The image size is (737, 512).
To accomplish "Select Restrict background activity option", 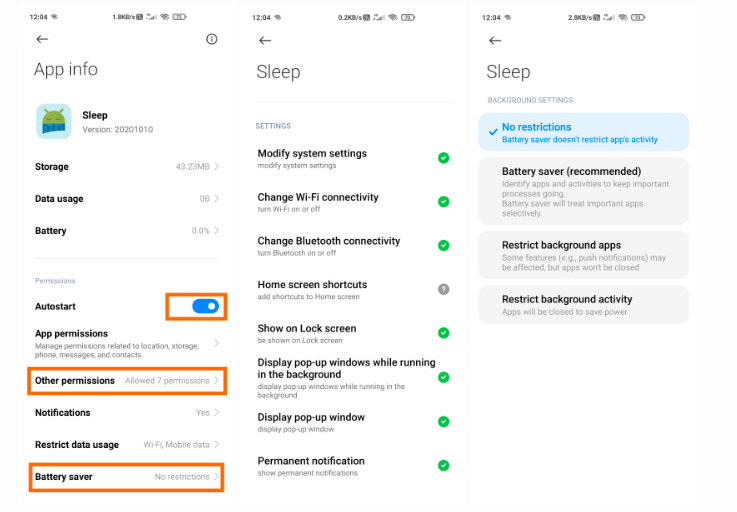I will tap(583, 304).
